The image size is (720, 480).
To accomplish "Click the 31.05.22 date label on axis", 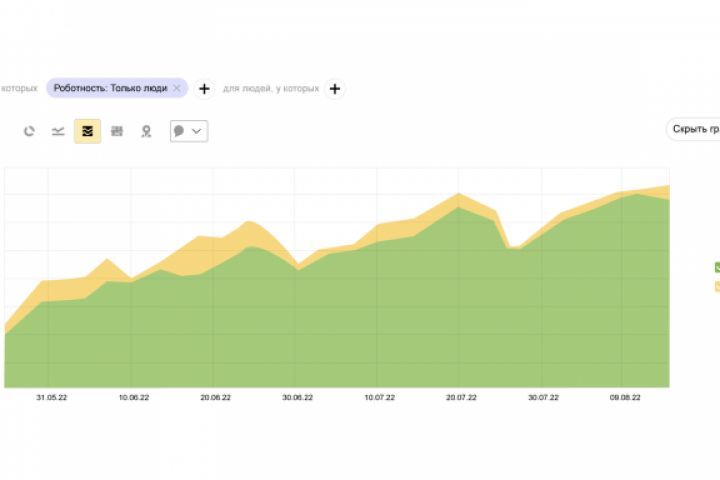I will pos(50,398).
